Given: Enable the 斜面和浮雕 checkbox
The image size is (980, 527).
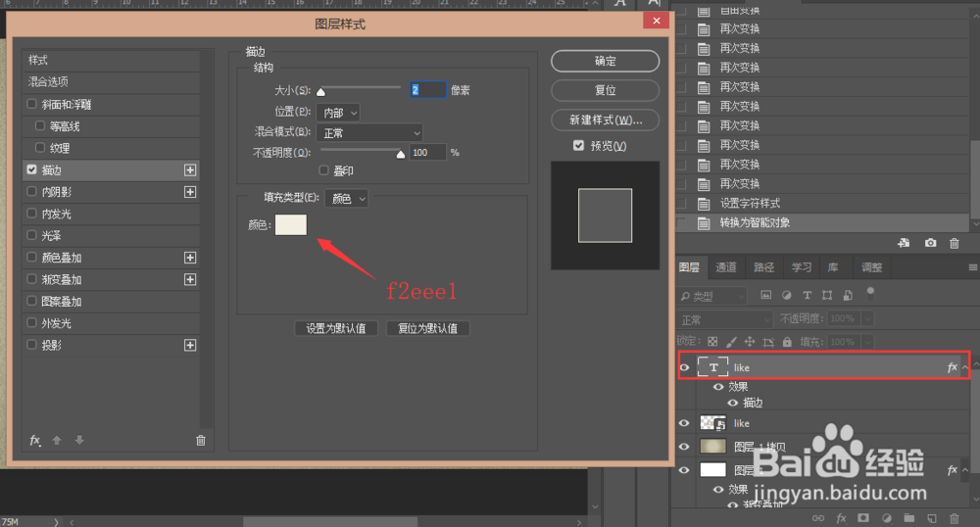Looking at the screenshot, I should [x=32, y=104].
